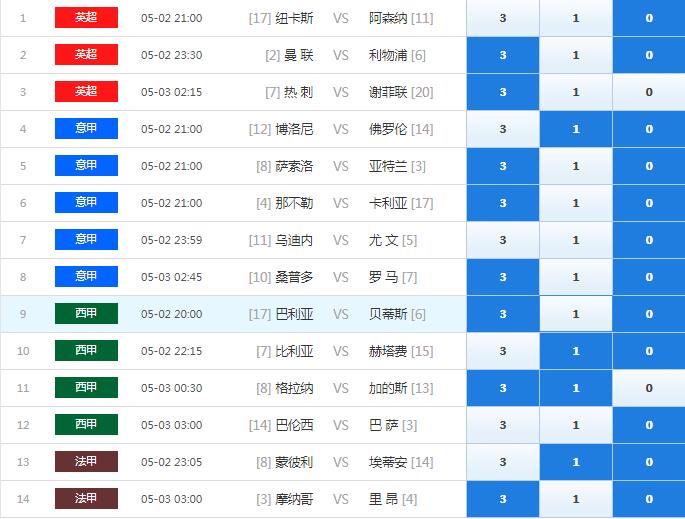Open away team 阿森纳
685x519 pixels.
point(388,18)
